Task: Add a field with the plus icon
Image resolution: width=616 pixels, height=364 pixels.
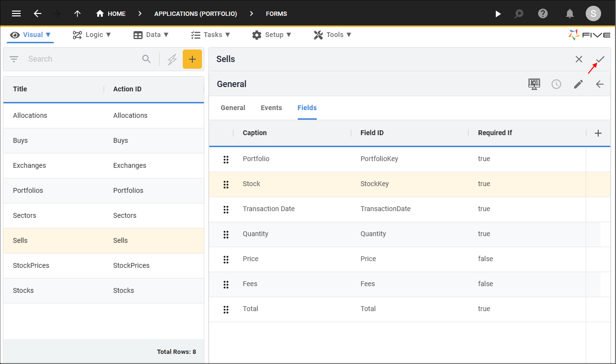Action: [x=598, y=133]
